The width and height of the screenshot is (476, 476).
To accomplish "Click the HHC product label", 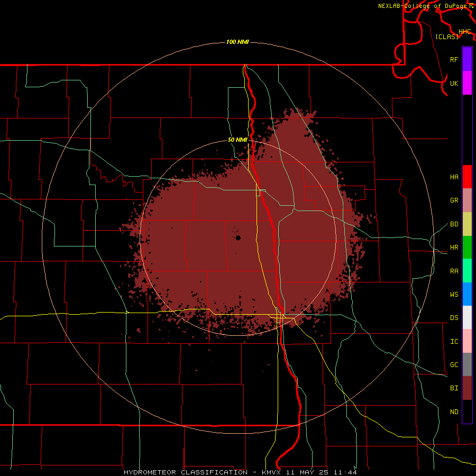I will pyautogui.click(x=465, y=32).
